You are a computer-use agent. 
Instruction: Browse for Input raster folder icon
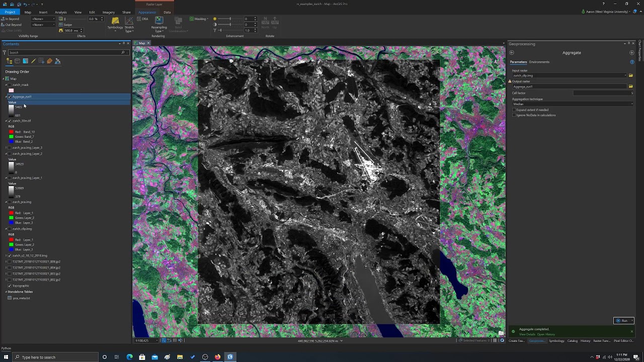(x=630, y=75)
